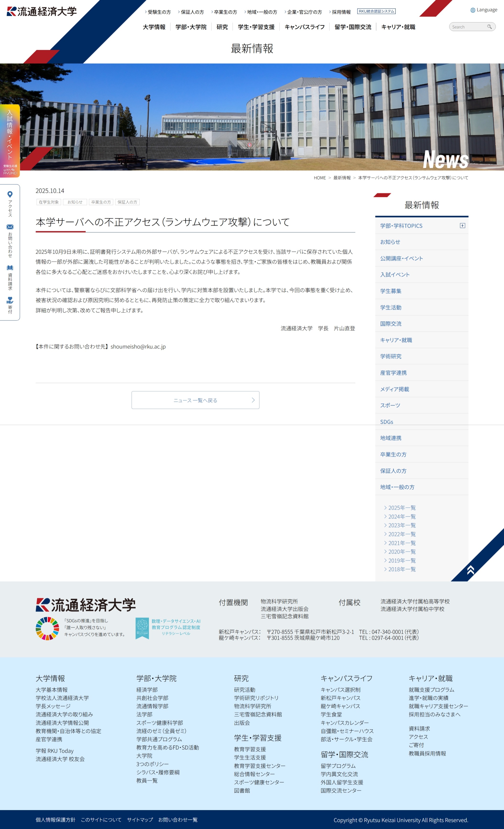The image size is (504, 829).
Task: Open the 2024年一覧 archive link
Action: (x=402, y=516)
